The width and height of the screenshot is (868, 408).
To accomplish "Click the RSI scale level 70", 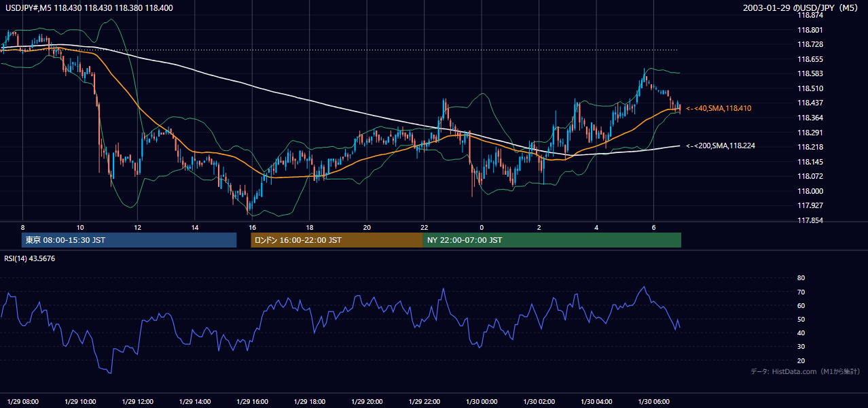I will (x=801, y=292).
